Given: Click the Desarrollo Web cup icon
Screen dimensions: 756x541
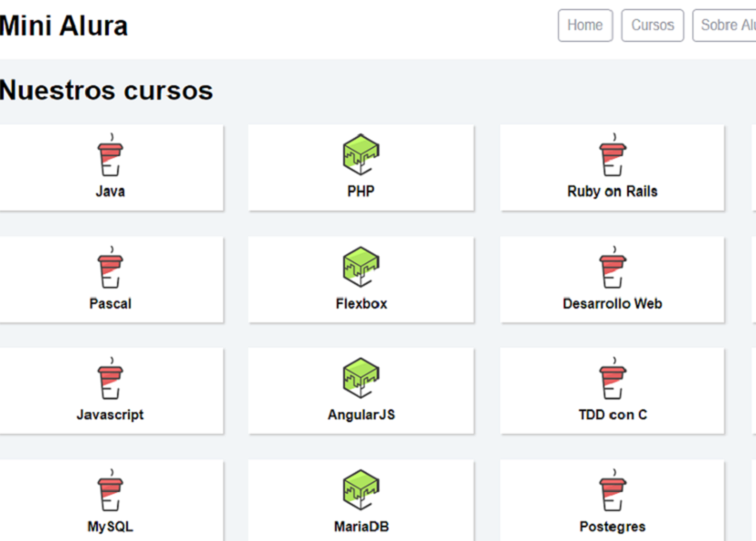Looking at the screenshot, I should tap(613, 270).
